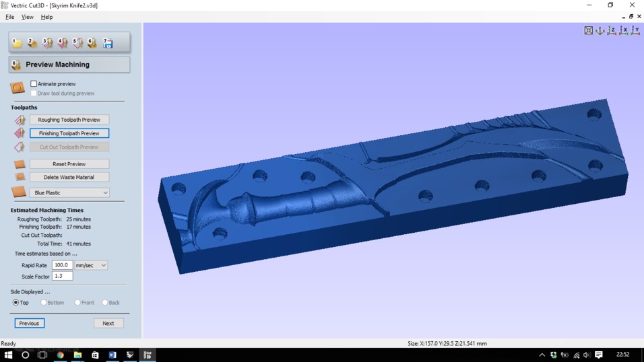
Task: Open Word from the taskbar
Action: coord(112,355)
